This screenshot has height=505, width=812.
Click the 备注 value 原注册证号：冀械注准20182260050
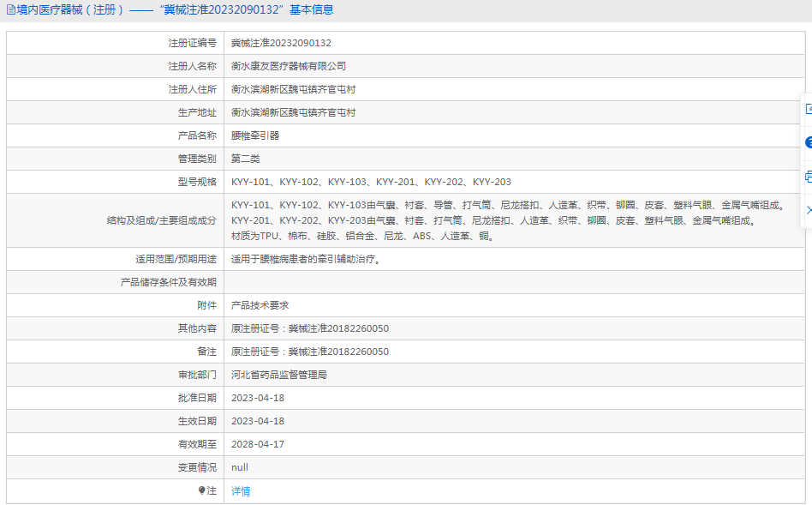coord(310,352)
